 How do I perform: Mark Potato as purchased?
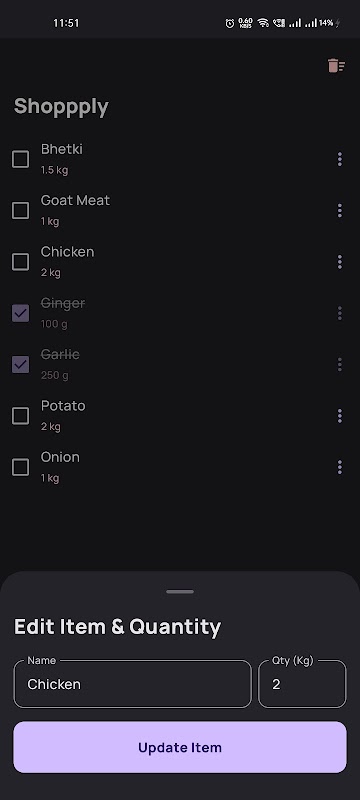[20, 416]
